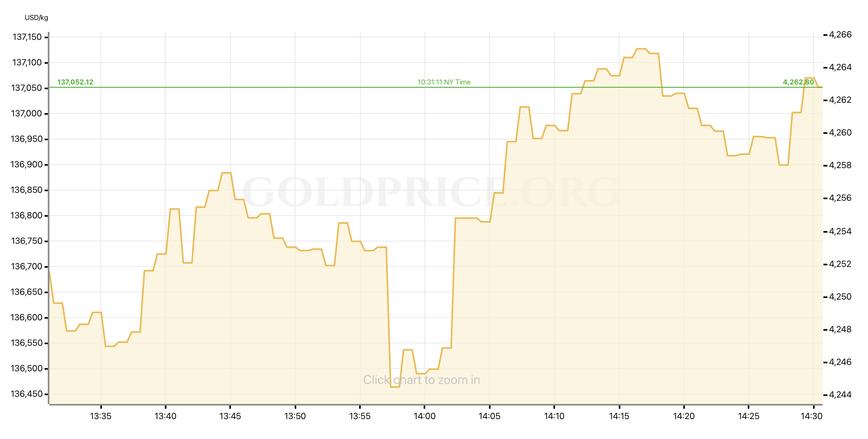Click the 137,150 left axis label
Image resolution: width=868 pixels, height=439 pixels.
27,37
